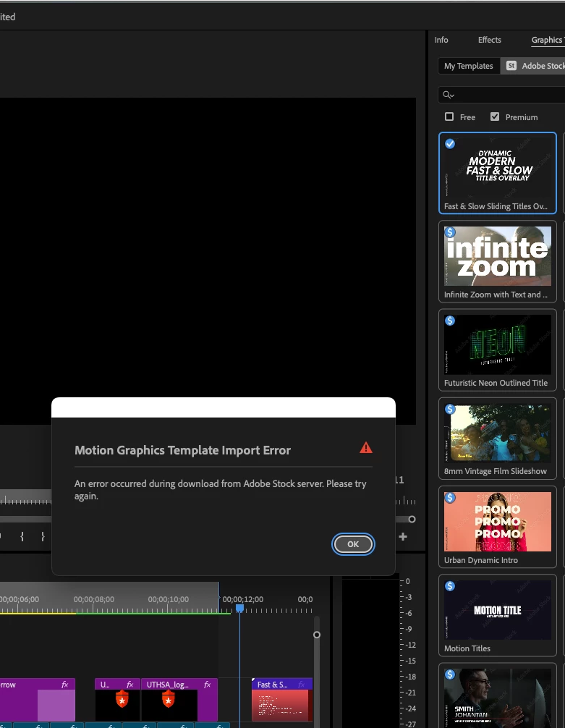The image size is (565, 728).
Task: Click the fx badge on the Fast & S clip
Action: click(x=302, y=685)
